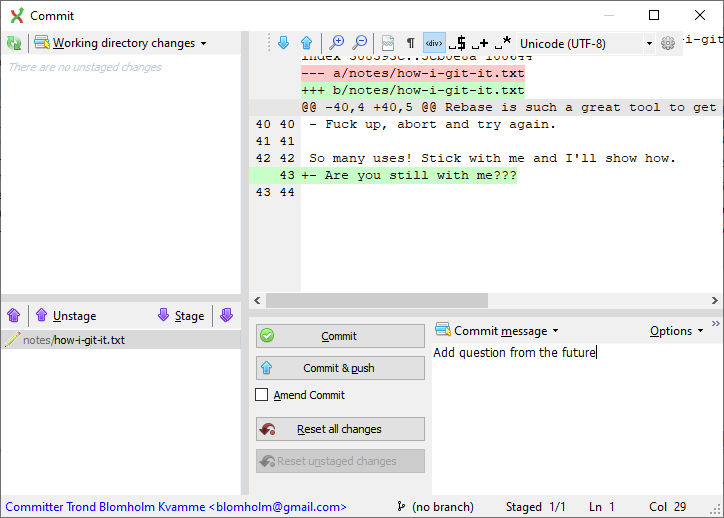Viewport: 724px width, 518px height.
Task: Click the toolbar grip handle
Action: [x=268, y=43]
